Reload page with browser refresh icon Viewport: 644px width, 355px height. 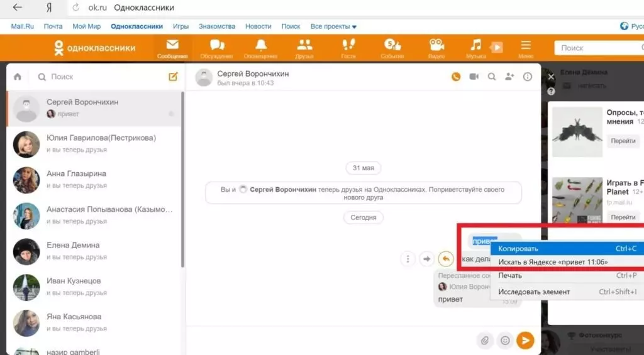(x=75, y=8)
